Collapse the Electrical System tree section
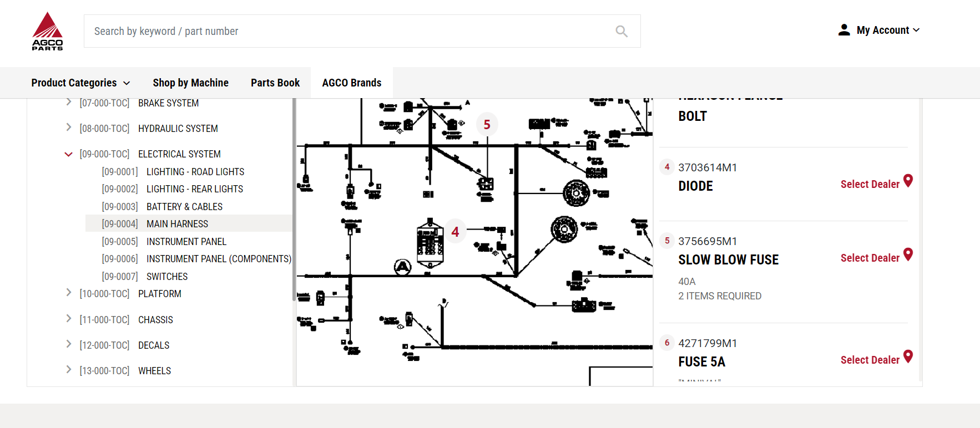Image resolution: width=980 pixels, height=428 pixels. [68, 154]
